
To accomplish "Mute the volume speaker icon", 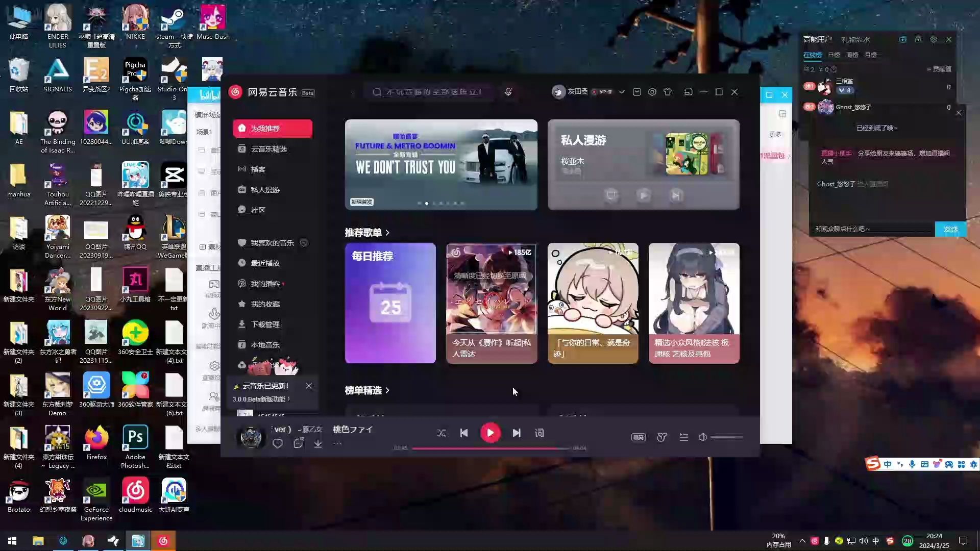I will pos(703,437).
